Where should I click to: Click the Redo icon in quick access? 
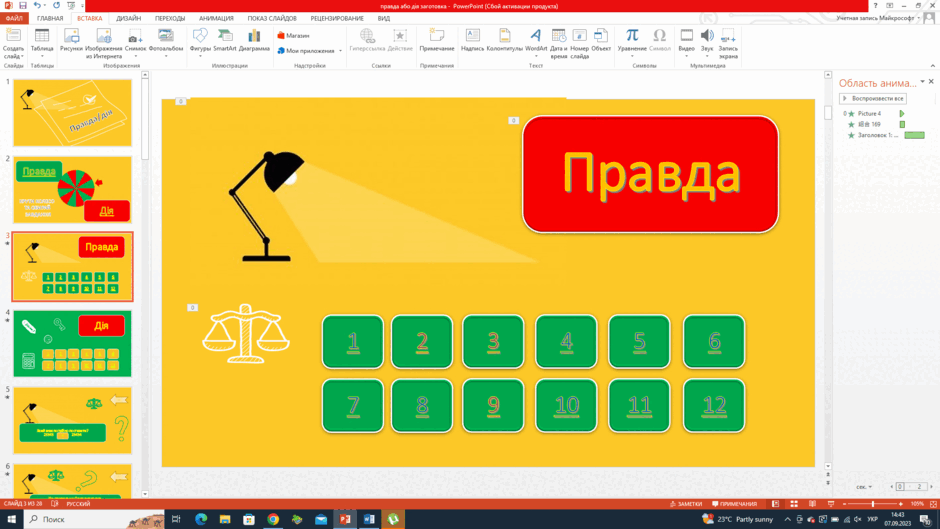pos(56,5)
